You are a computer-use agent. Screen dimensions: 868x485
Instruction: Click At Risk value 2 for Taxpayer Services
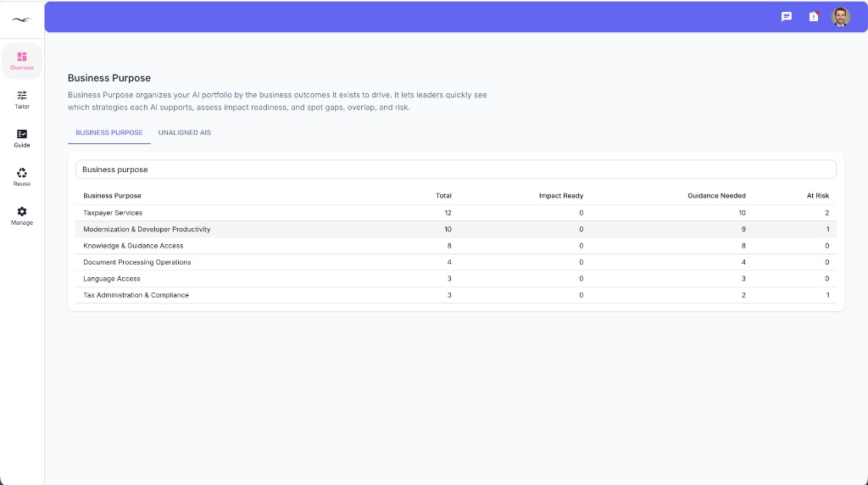click(x=827, y=213)
